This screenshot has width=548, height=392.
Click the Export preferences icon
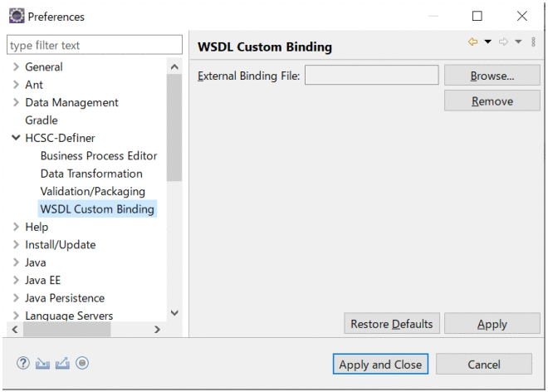click(x=62, y=364)
